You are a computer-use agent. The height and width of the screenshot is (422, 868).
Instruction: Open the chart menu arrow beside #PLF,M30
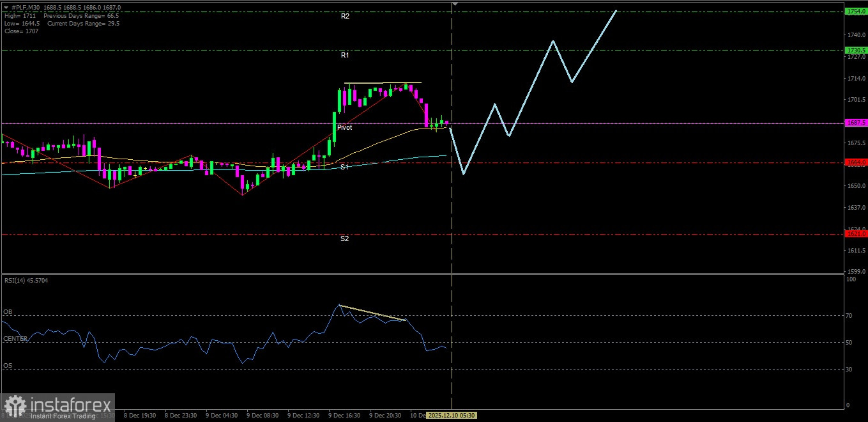point(6,8)
